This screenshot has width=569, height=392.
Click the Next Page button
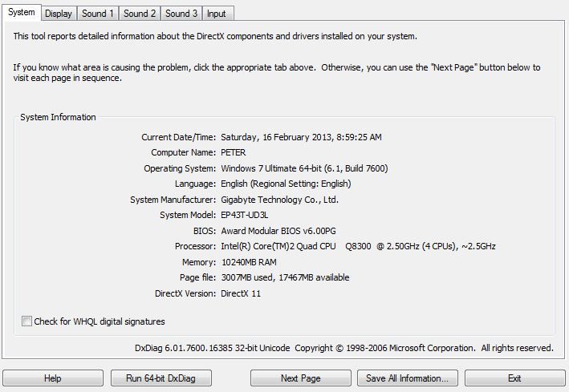300,378
